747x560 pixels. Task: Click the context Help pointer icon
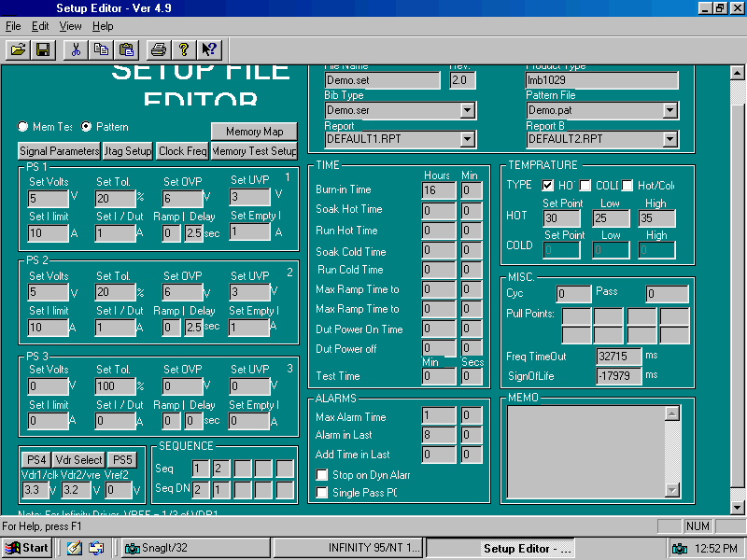tap(208, 49)
